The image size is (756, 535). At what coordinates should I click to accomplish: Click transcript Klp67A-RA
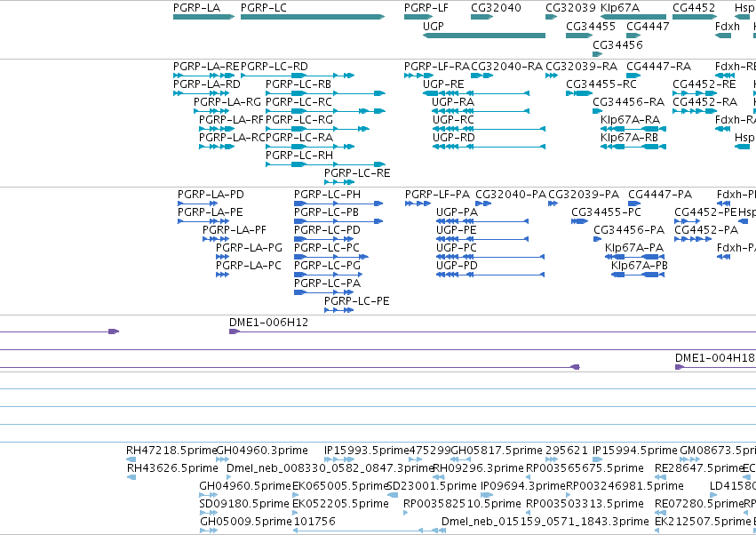click(633, 129)
